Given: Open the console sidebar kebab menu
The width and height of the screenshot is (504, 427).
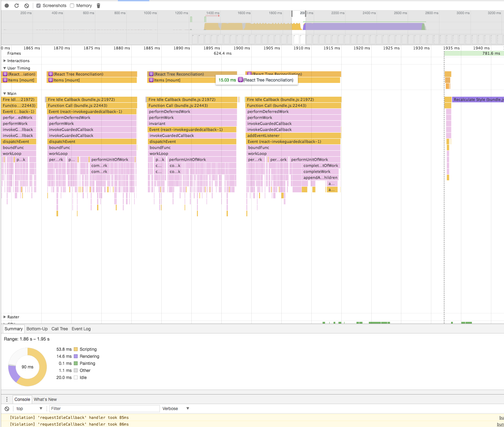Looking at the screenshot, I should (7, 399).
